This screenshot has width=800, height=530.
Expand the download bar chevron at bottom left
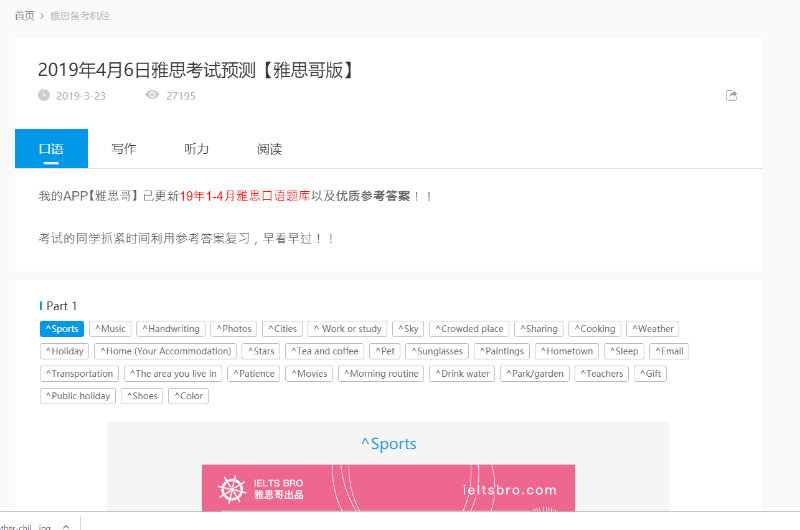tap(66, 526)
